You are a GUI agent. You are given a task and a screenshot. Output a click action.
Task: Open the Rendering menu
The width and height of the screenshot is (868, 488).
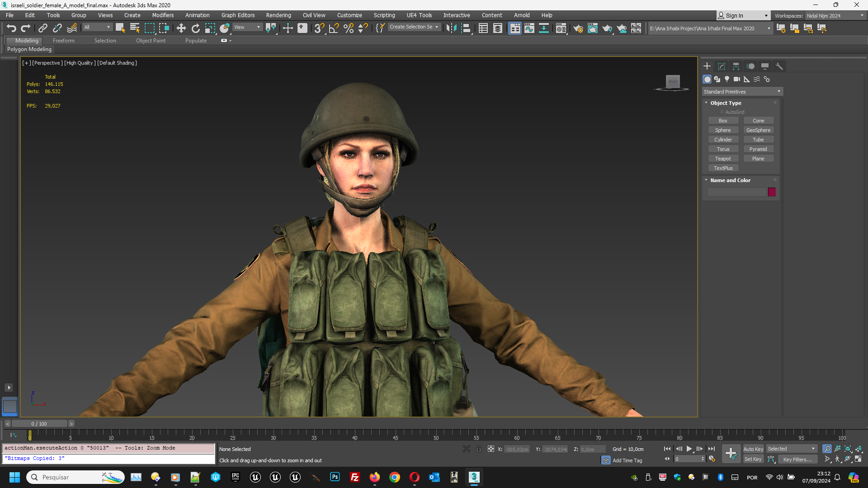pos(278,15)
